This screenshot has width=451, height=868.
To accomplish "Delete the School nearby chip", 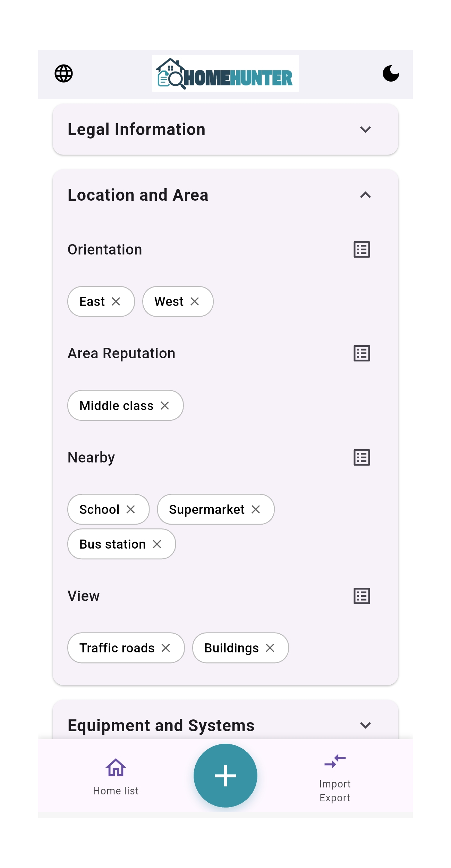I will tap(131, 509).
